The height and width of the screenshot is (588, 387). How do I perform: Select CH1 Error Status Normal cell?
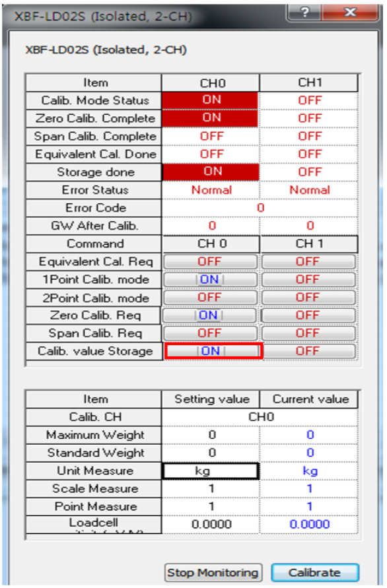coord(309,190)
